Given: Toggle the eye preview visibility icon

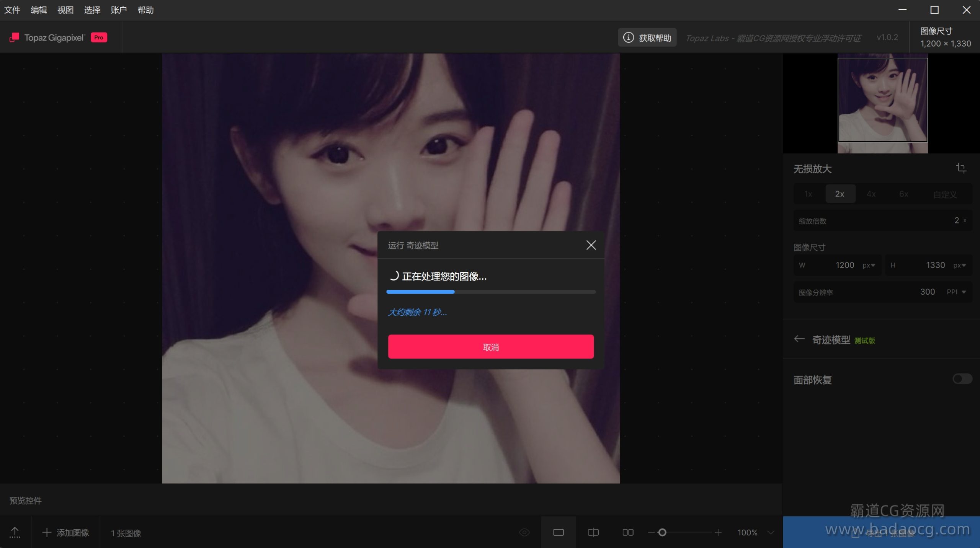Looking at the screenshot, I should click(524, 532).
